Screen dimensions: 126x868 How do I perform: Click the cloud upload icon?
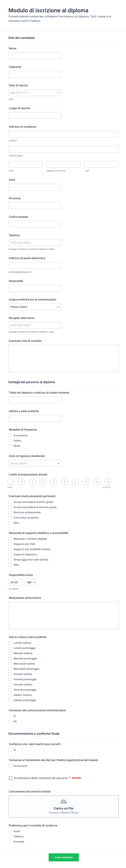63,802
